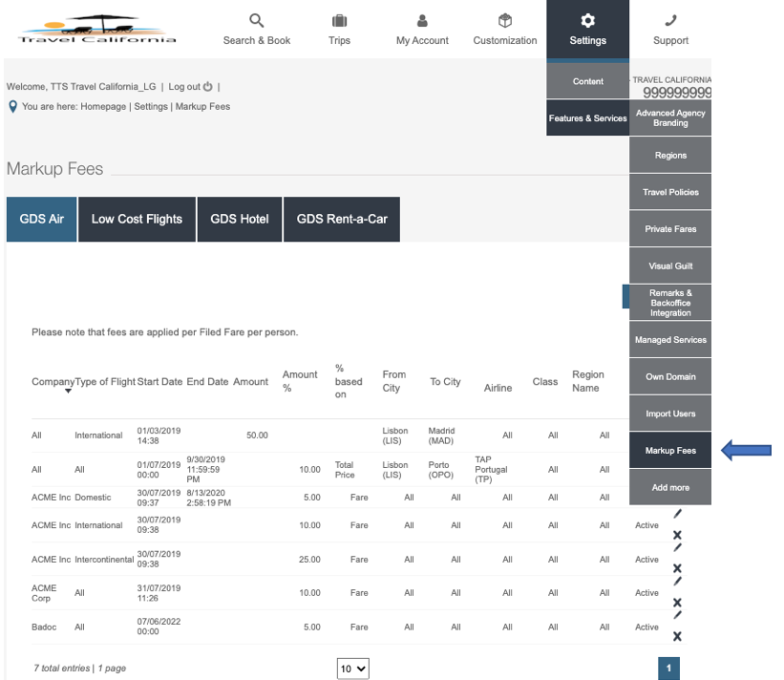784x680 pixels.
Task: Click the Settings gear icon
Action: tap(587, 20)
